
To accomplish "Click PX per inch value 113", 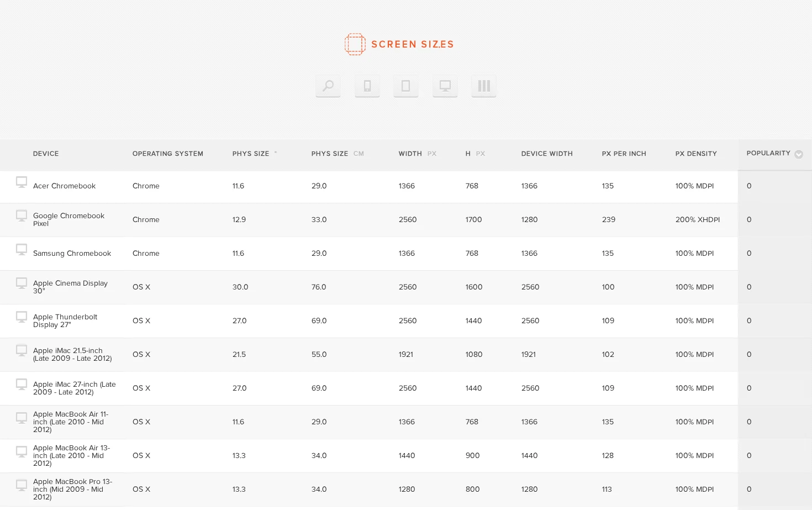I will tap(607, 489).
